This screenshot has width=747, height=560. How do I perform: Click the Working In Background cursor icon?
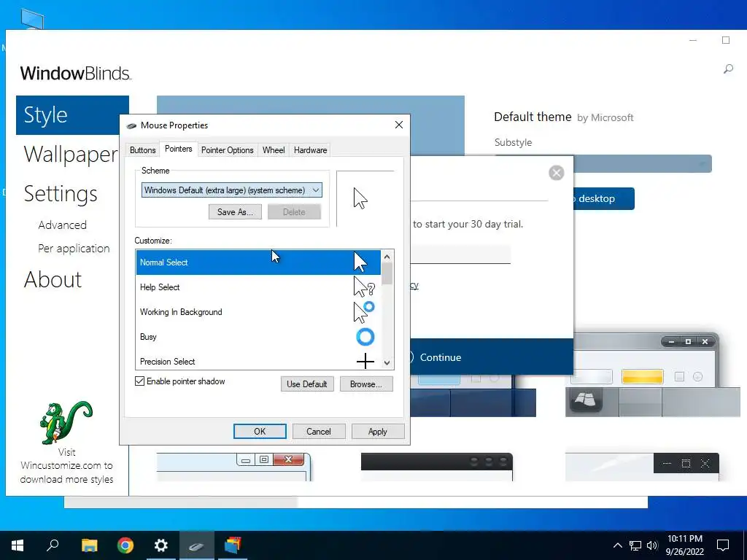(364, 312)
